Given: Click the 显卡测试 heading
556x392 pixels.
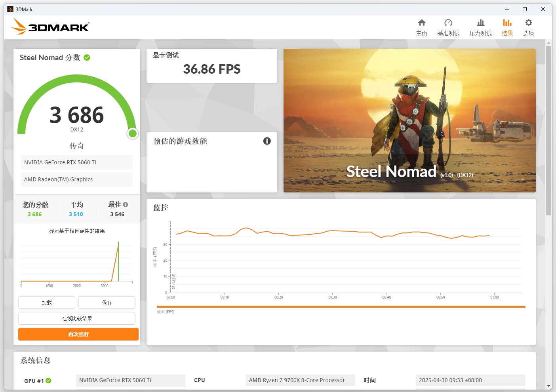Looking at the screenshot, I should click(x=166, y=55).
